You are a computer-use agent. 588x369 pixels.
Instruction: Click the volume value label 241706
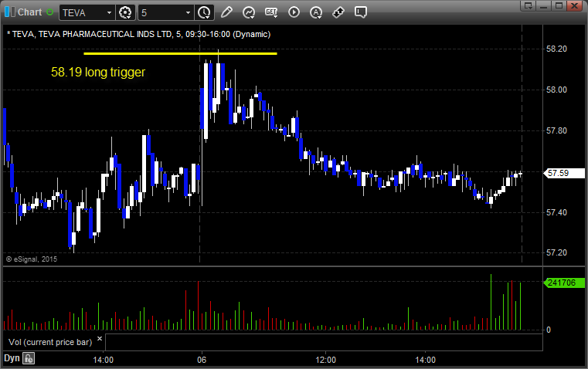(x=563, y=283)
